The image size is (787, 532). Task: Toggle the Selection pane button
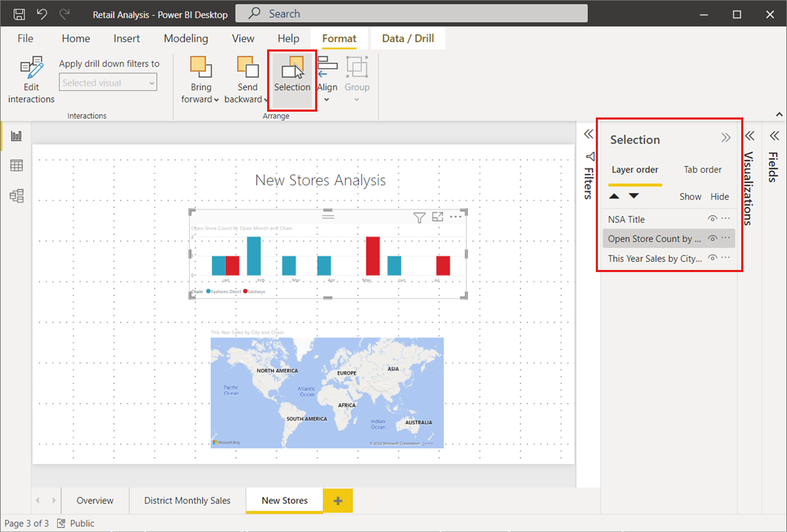(292, 79)
